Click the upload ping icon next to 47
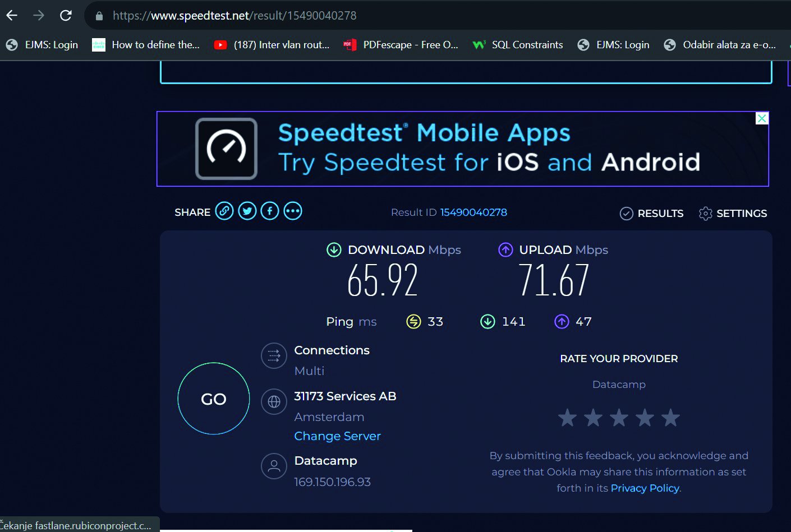Image resolution: width=791 pixels, height=532 pixels. 562,321
